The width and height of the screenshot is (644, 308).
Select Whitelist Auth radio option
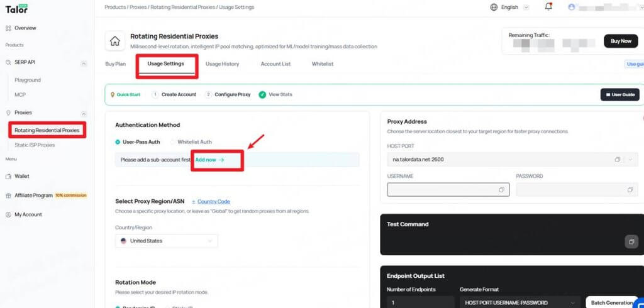[172, 142]
